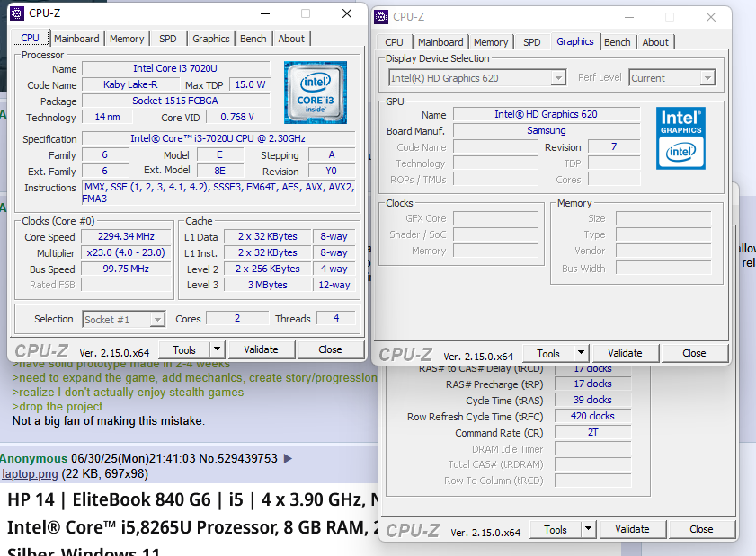Expand the Tools arrow in the CPU-tab window
756x556 pixels.
(x=217, y=349)
